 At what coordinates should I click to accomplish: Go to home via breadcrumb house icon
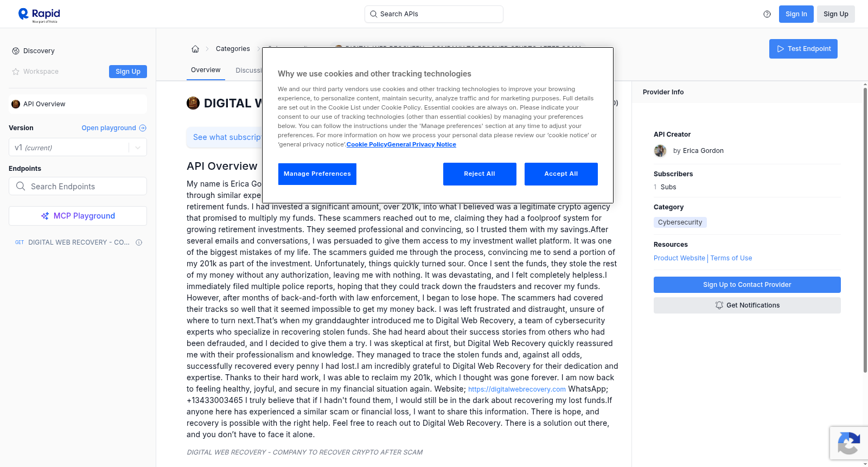tap(195, 49)
